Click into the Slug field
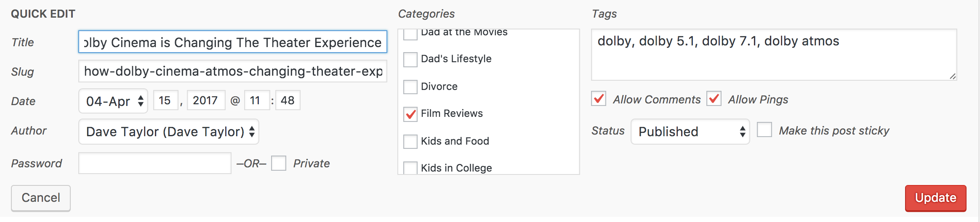 [x=233, y=71]
